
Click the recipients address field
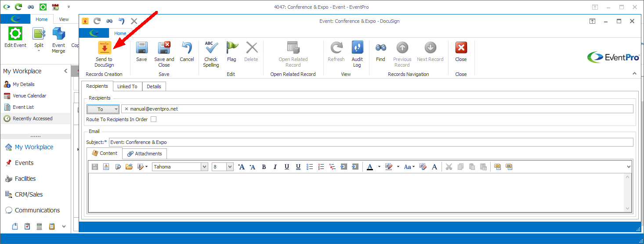point(377,109)
